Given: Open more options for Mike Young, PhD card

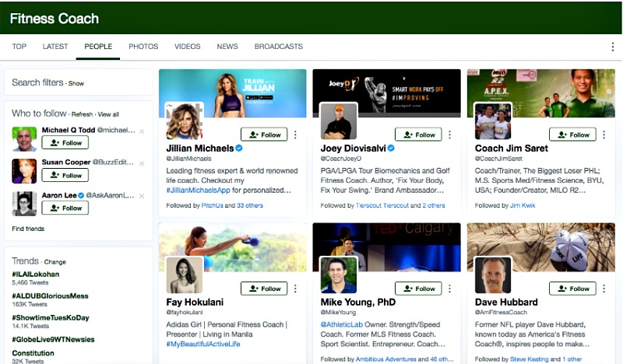Looking at the screenshot, I should [x=449, y=289].
